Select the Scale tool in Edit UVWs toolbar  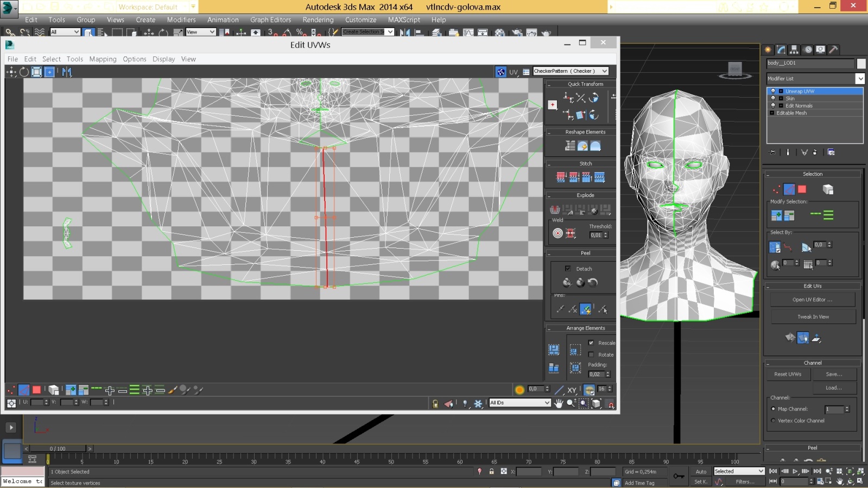[x=36, y=72]
